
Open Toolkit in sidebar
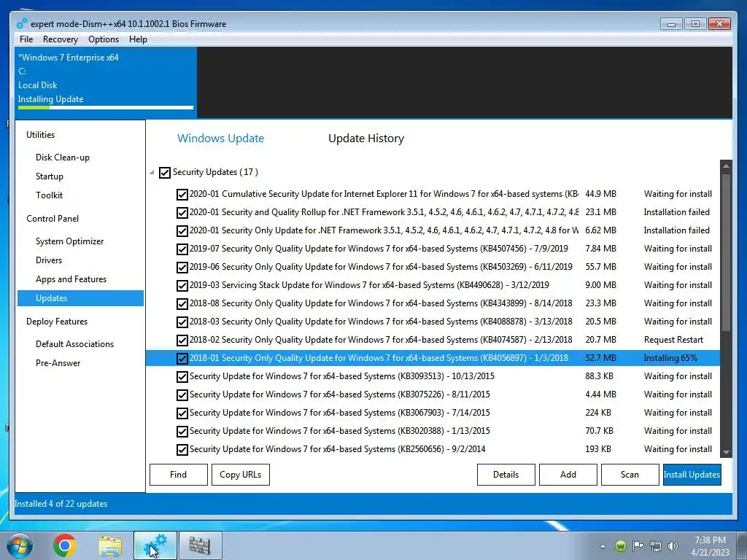(49, 195)
